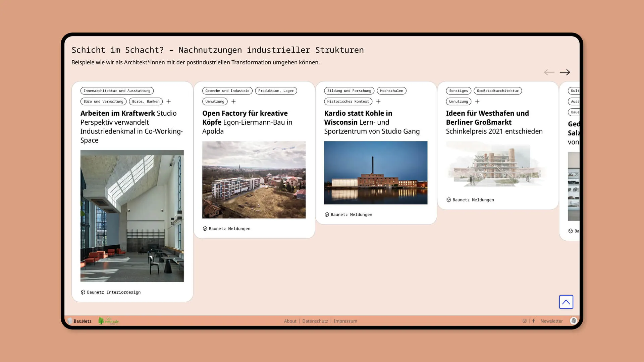Viewport: 644px width, 362px height.
Task: Expand more tags on Arbeiten im Kraftwerk card
Action: (x=169, y=101)
